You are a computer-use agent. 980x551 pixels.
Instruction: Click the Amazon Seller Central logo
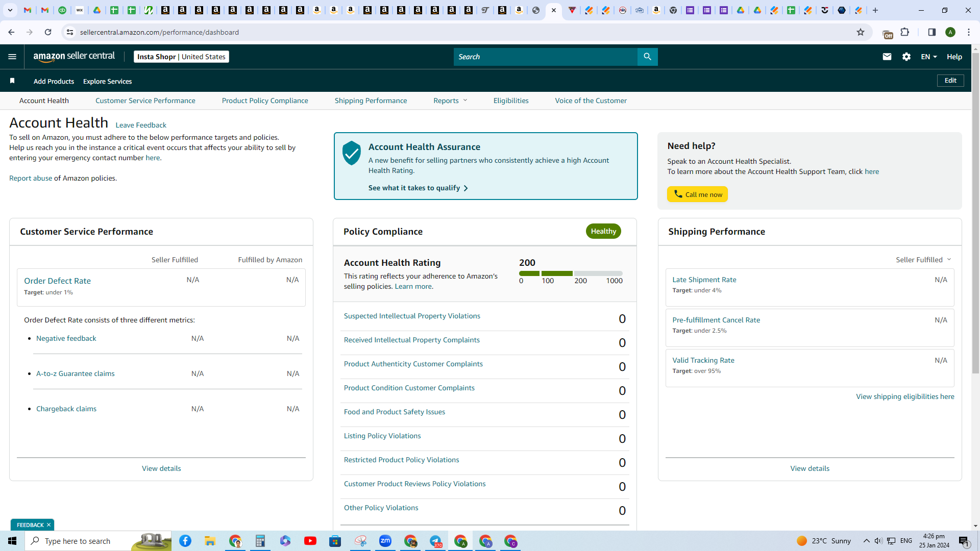point(74,57)
